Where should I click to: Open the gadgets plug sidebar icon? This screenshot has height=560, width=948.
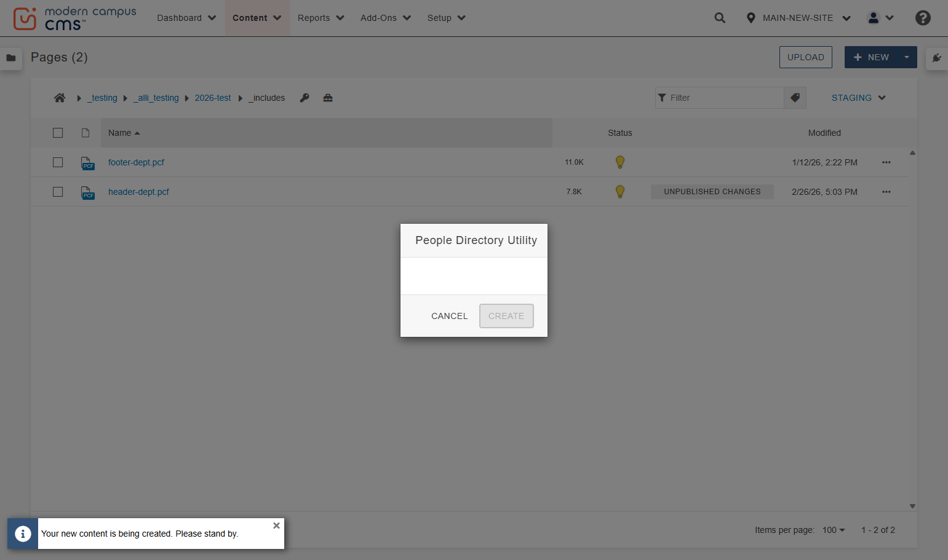click(936, 58)
